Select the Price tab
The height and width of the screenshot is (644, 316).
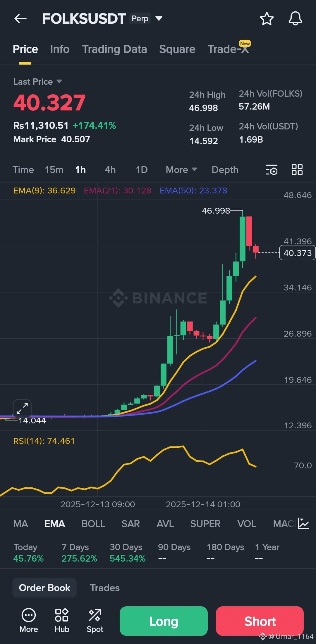(x=25, y=49)
